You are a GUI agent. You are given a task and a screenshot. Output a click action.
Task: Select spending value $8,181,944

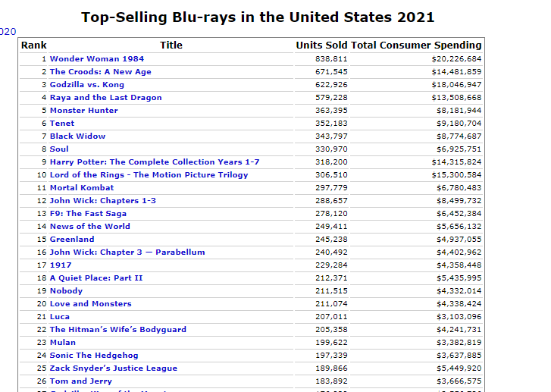[x=459, y=111]
